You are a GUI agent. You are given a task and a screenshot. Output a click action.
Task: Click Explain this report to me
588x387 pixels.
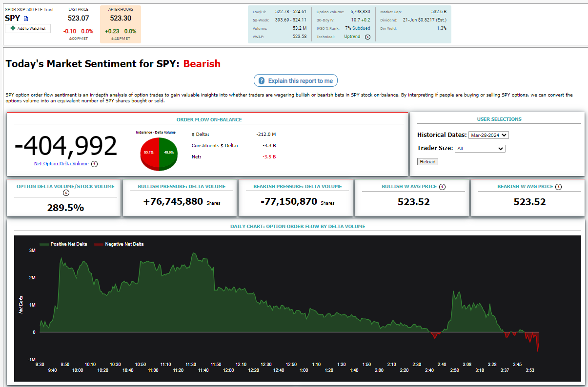click(x=295, y=81)
